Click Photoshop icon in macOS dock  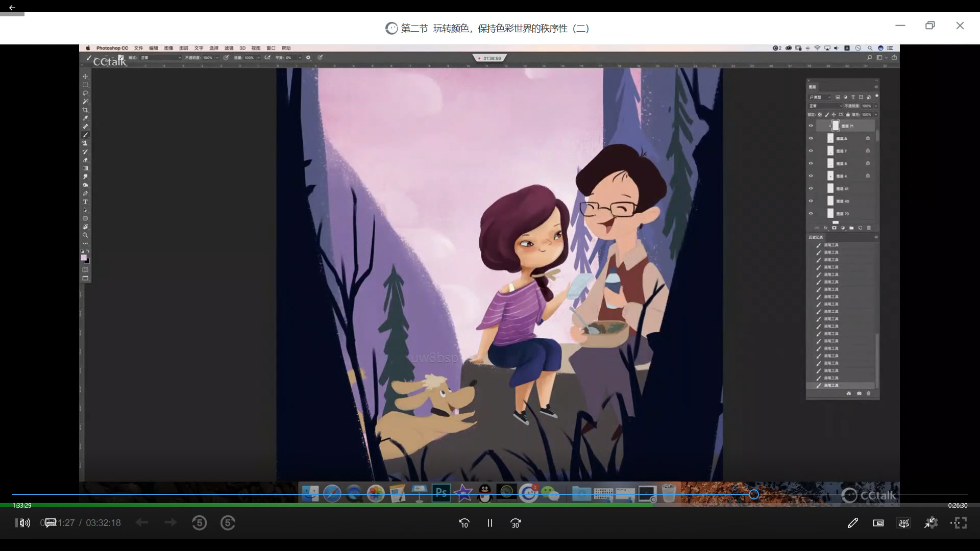(x=441, y=493)
